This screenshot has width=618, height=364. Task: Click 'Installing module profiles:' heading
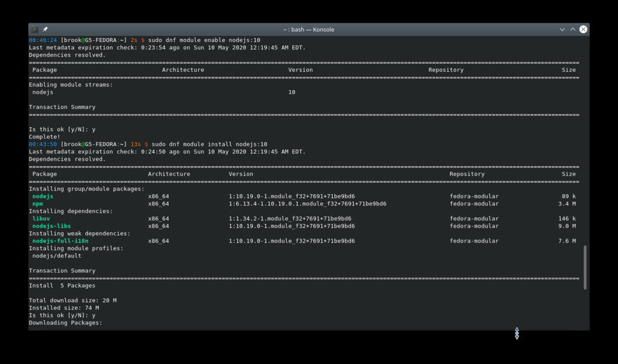coord(76,249)
